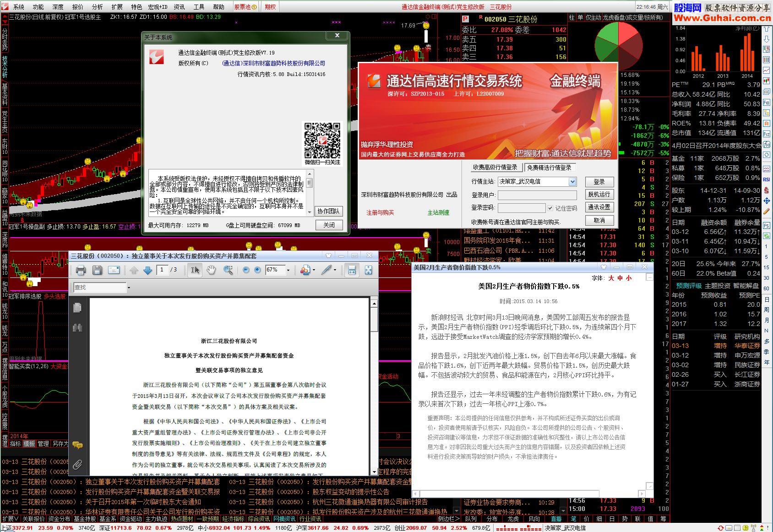Open PDF page thumbnails side panel
The width and height of the screenshot is (773, 532).
click(77, 308)
